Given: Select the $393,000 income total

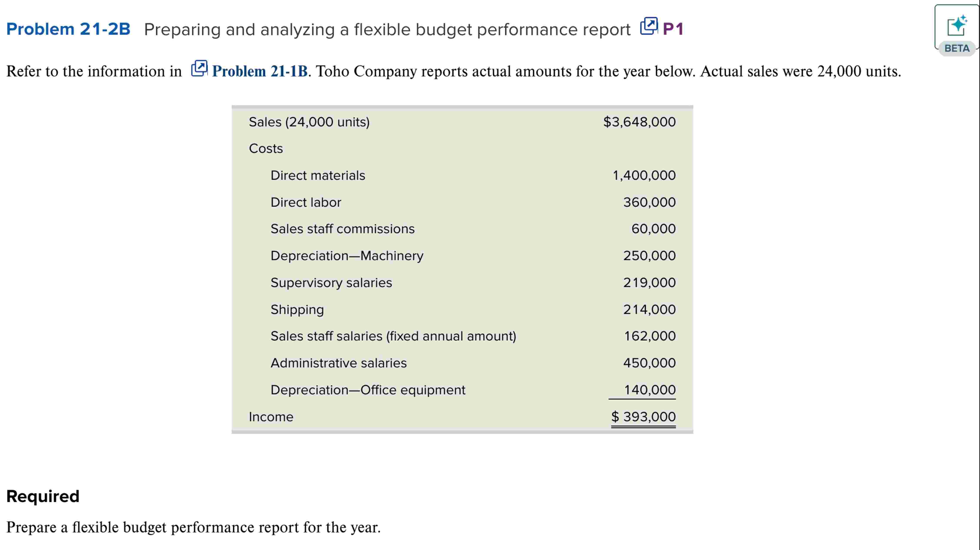Looking at the screenshot, I should [x=643, y=417].
